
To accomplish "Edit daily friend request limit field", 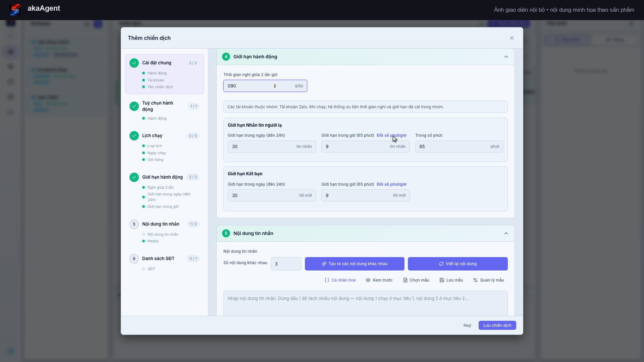I will (272, 195).
